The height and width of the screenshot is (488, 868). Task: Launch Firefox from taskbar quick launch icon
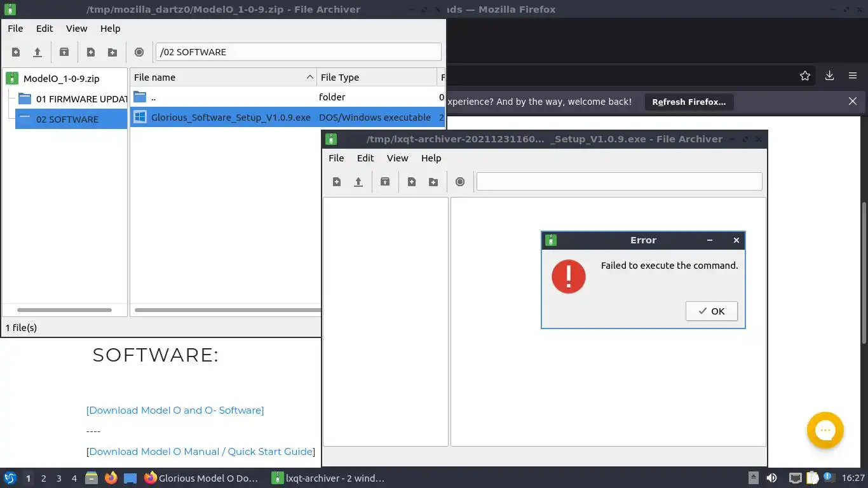(x=111, y=478)
